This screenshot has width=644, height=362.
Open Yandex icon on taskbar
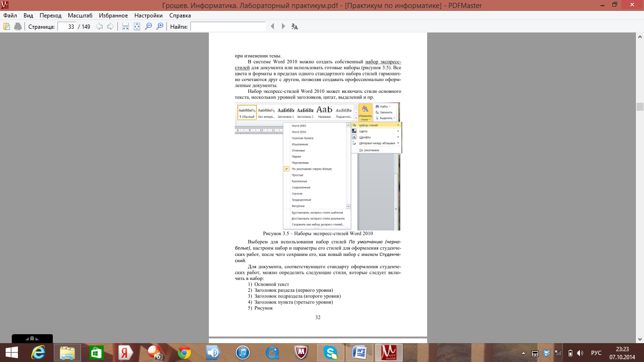(125, 353)
